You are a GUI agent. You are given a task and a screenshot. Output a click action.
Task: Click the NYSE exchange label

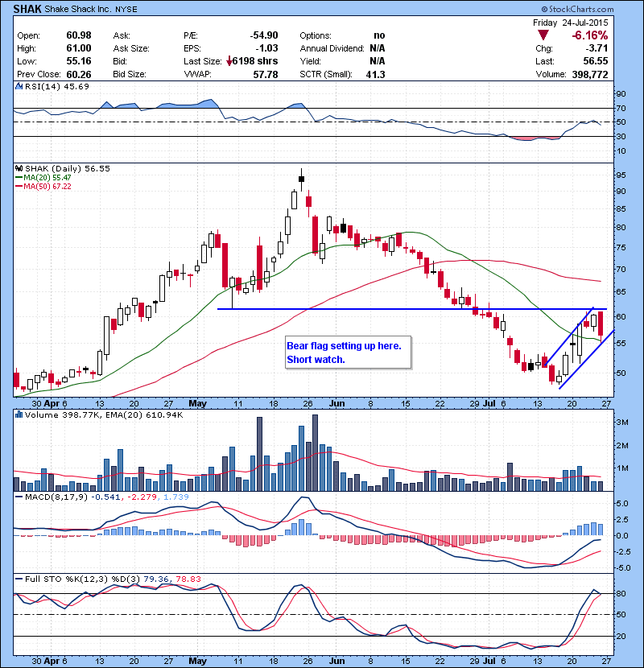[126, 10]
